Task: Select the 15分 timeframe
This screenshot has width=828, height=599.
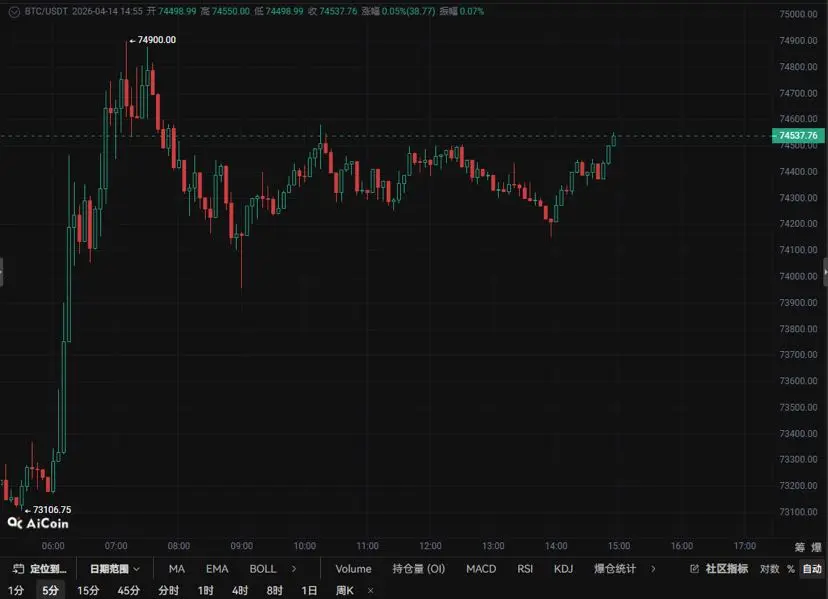Action: pyautogui.click(x=88, y=590)
